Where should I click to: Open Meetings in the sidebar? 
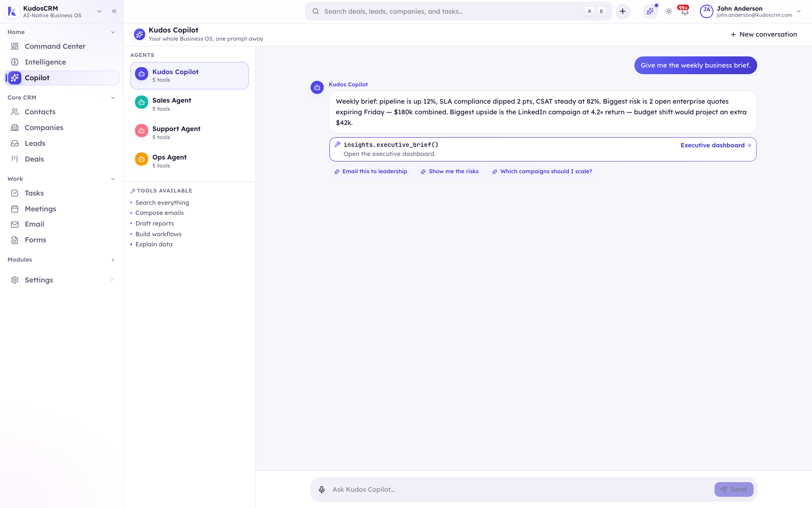tap(62, 209)
